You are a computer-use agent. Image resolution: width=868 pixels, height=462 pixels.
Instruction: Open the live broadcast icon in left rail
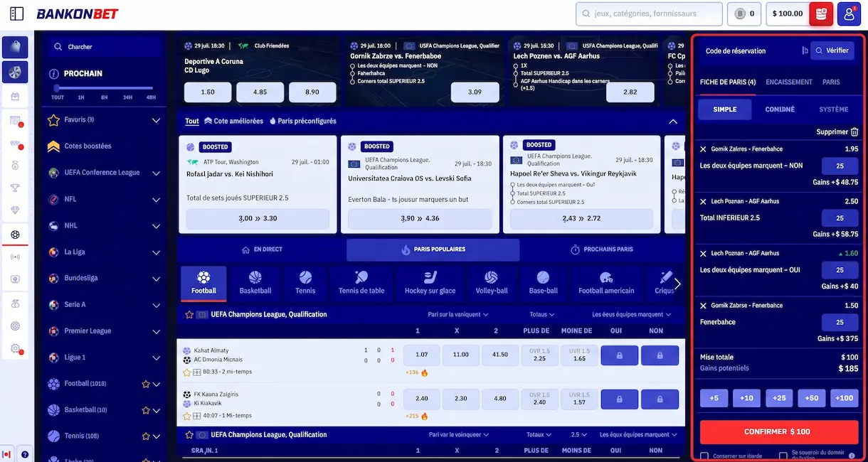pyautogui.click(x=15, y=257)
